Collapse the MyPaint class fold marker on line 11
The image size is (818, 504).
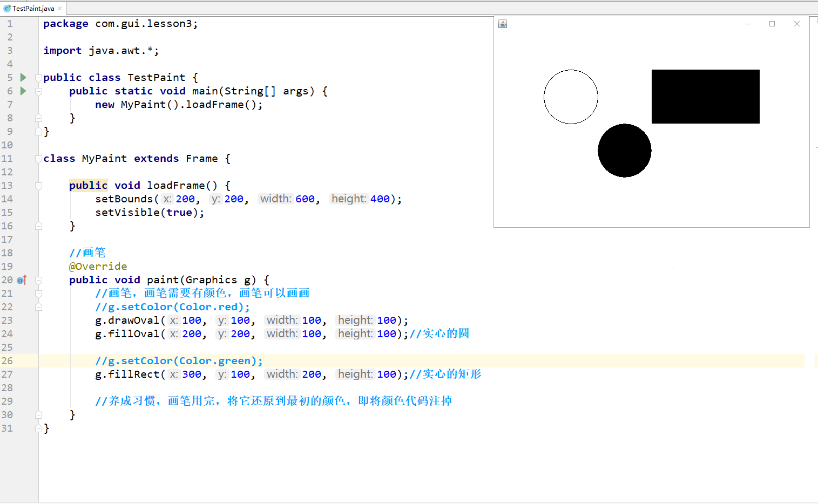coord(38,159)
